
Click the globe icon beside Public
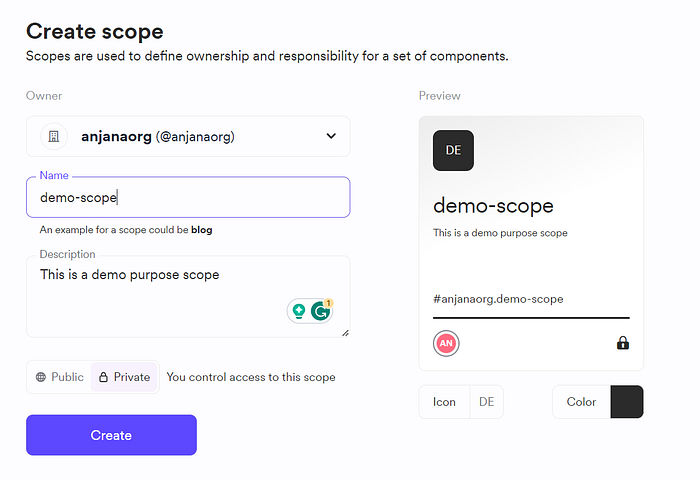click(x=41, y=377)
